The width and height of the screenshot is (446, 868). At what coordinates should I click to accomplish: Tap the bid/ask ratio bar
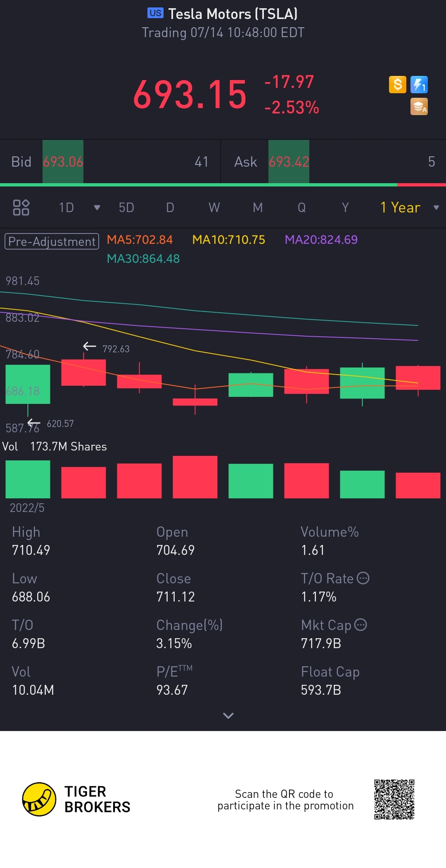tap(223, 185)
